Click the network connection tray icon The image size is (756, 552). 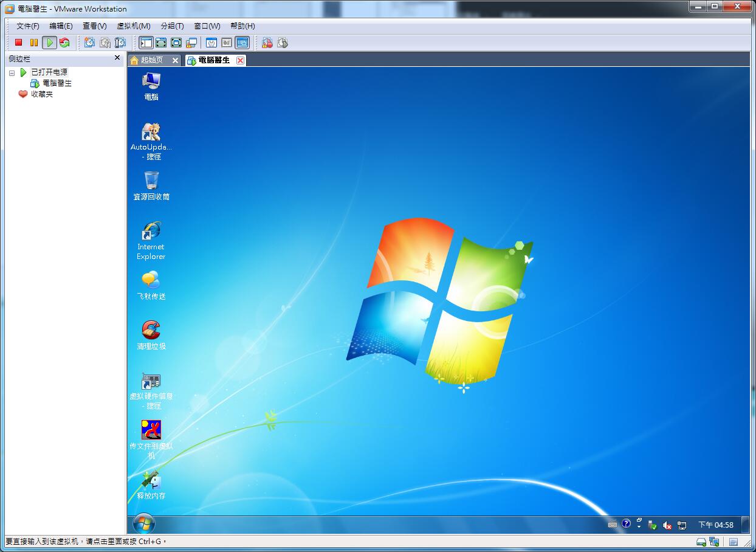pos(682,525)
